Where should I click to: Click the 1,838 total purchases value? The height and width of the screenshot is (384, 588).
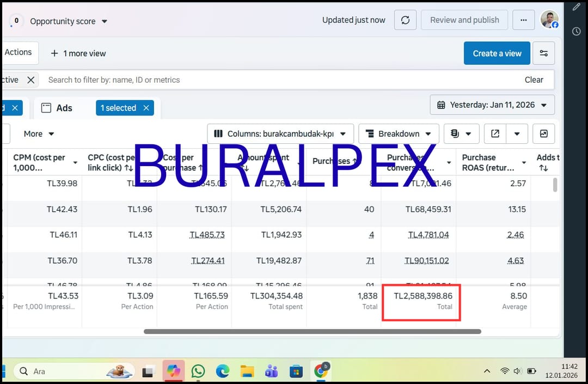coord(367,296)
